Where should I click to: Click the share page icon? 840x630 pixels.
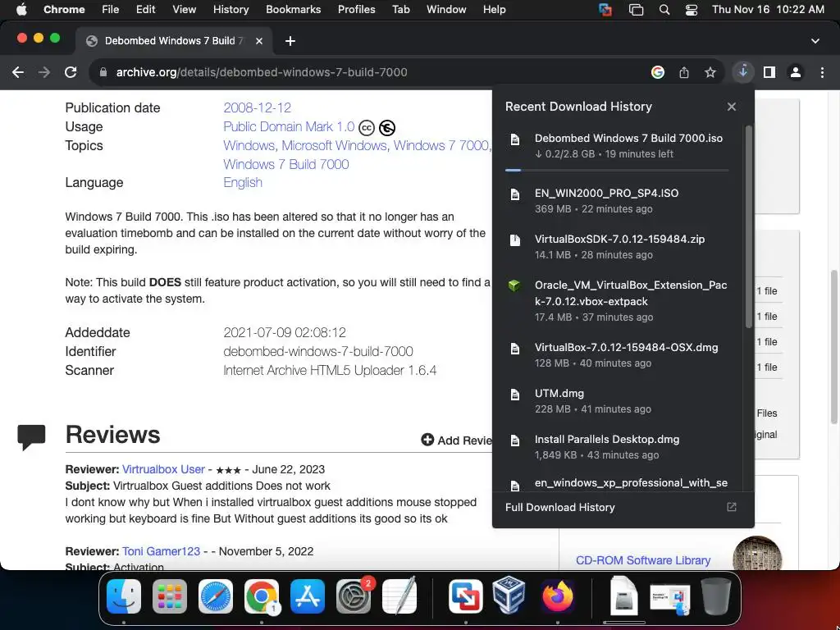pos(684,72)
